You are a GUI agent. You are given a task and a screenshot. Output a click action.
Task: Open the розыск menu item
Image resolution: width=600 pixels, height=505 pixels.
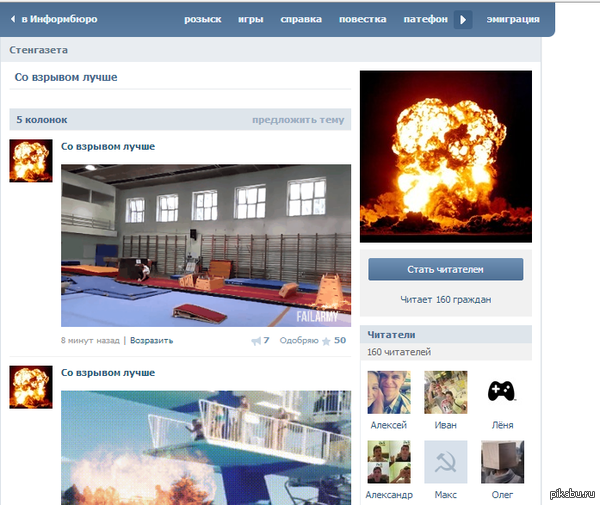coord(202,19)
